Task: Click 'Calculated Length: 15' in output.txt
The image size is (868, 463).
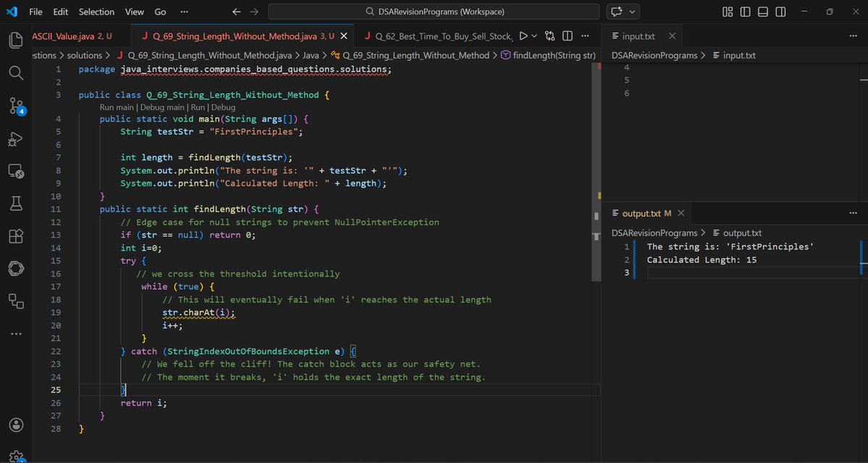Action: 701,259
